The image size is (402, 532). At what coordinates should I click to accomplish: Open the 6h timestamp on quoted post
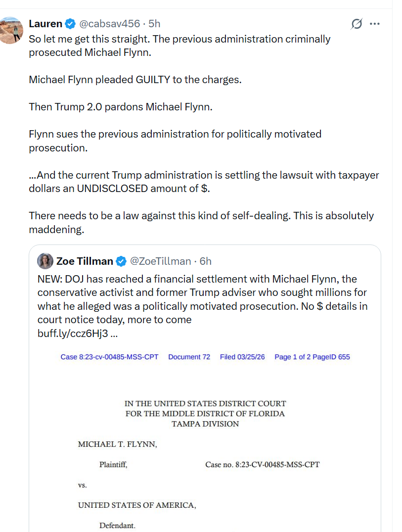point(205,261)
